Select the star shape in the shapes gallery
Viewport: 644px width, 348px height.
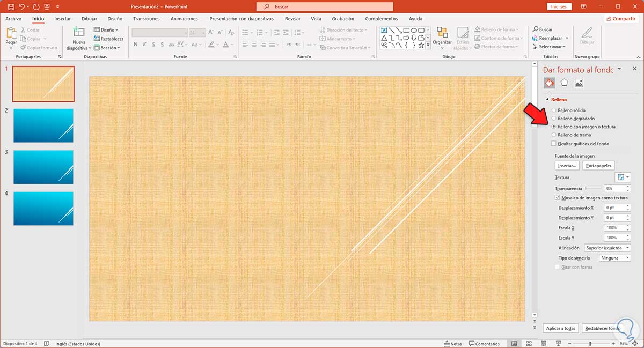click(420, 45)
